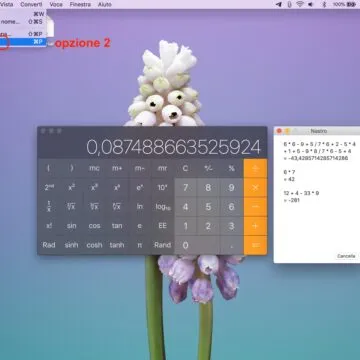Click the 1/x reciprocal key
Viewport: 360px width, 360px height.
coord(49,207)
